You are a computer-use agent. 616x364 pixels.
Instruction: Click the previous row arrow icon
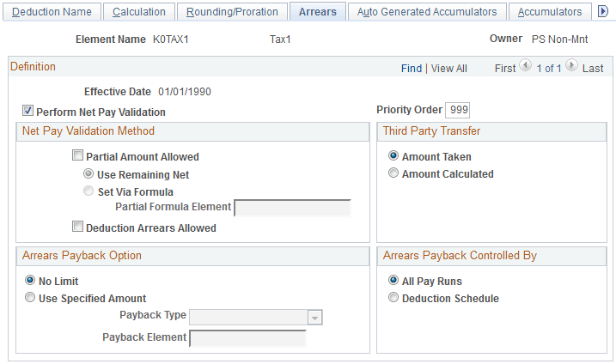[527, 68]
